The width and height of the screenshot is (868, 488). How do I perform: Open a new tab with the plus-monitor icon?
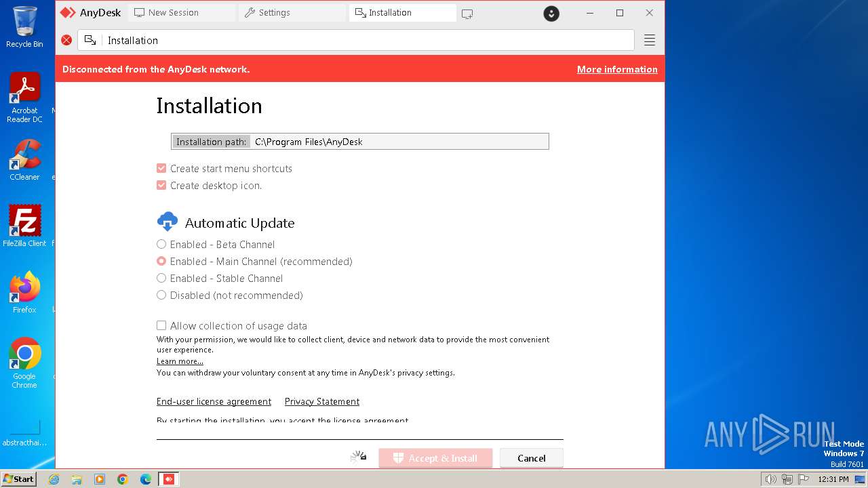coord(467,13)
